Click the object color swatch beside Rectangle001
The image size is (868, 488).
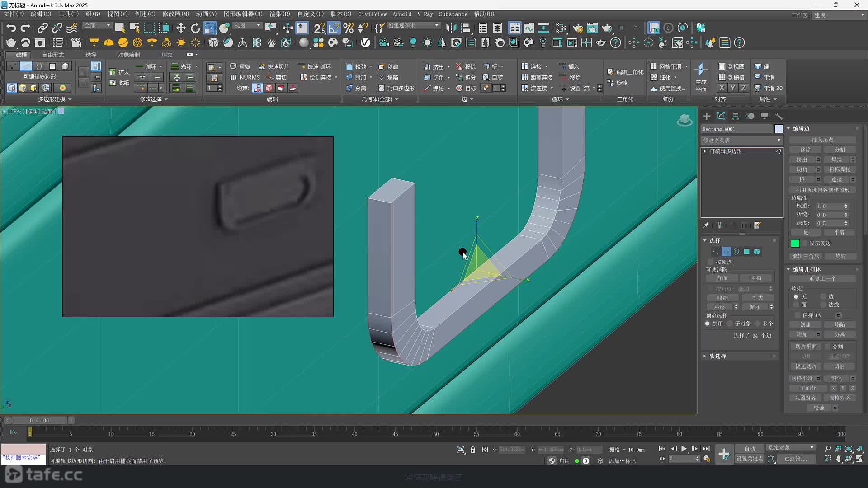[778, 129]
